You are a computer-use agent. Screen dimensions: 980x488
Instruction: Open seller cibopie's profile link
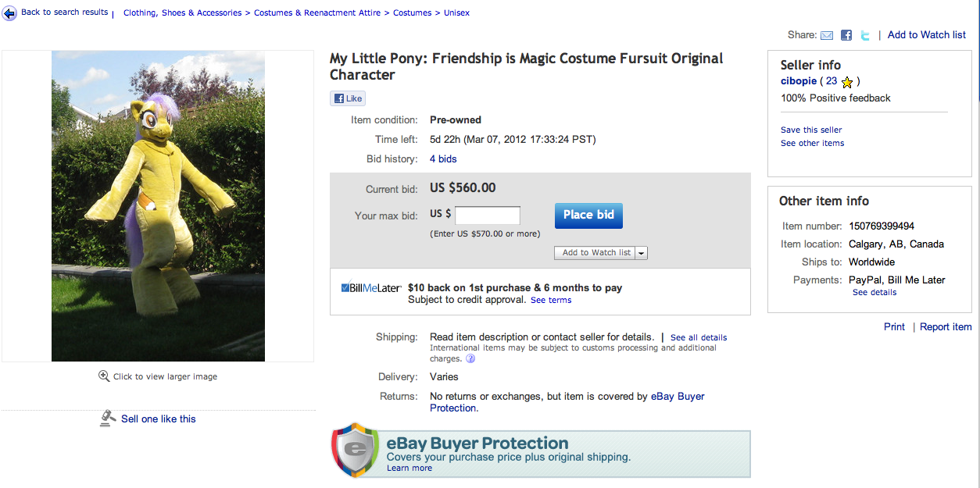pos(799,81)
